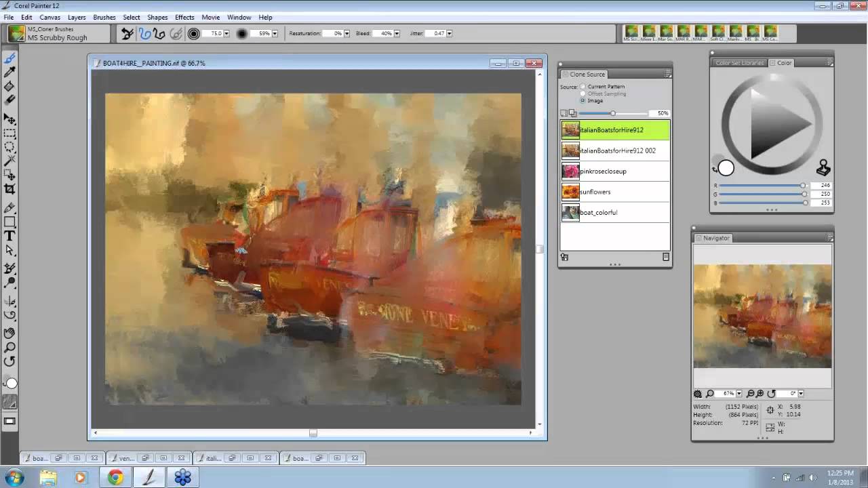The height and width of the screenshot is (488, 868).
Task: Zoom in using the Navigator plus magnifier
Action: tap(759, 394)
